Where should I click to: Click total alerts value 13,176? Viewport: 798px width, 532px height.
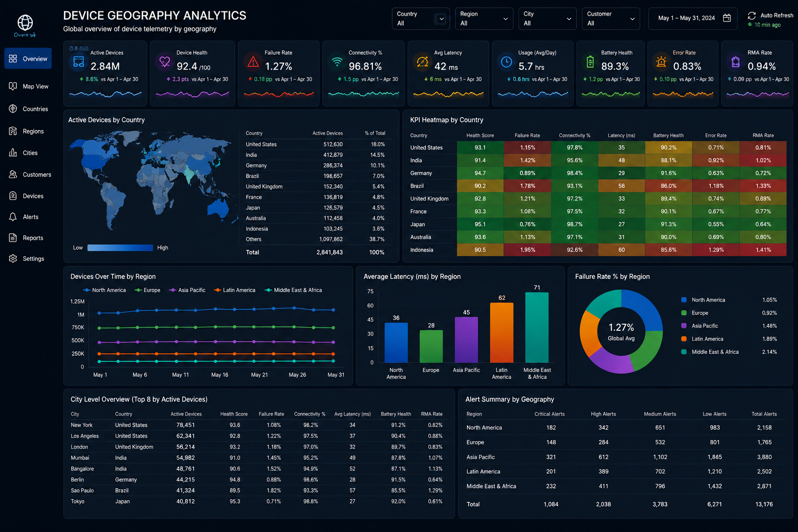point(764,504)
